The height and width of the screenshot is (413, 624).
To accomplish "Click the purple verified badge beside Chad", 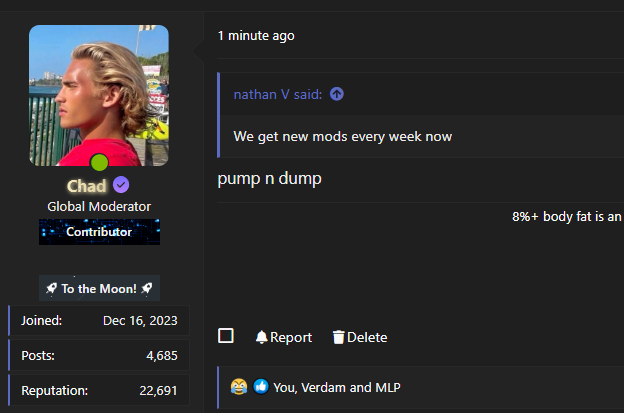I will pyautogui.click(x=121, y=185).
